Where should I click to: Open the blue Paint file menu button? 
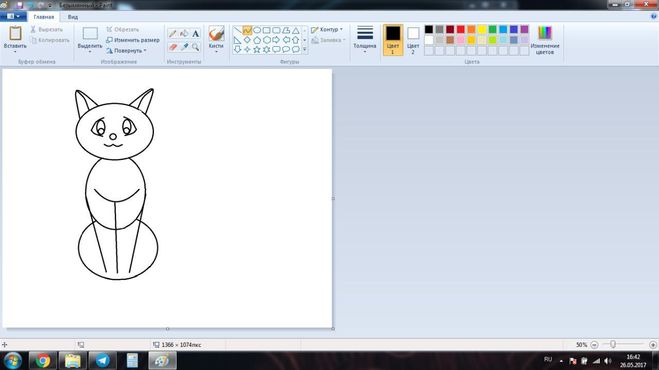13,16
